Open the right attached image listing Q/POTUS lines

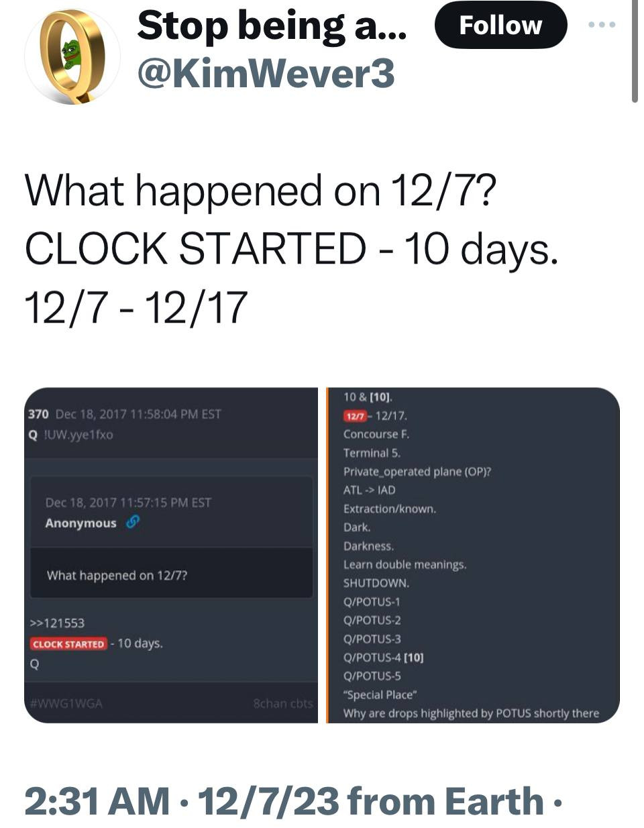473,554
